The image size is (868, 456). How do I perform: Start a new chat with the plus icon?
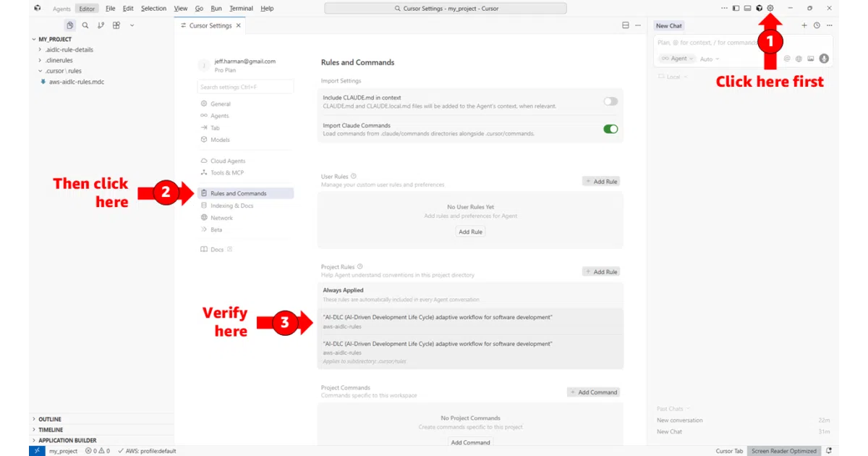click(804, 25)
